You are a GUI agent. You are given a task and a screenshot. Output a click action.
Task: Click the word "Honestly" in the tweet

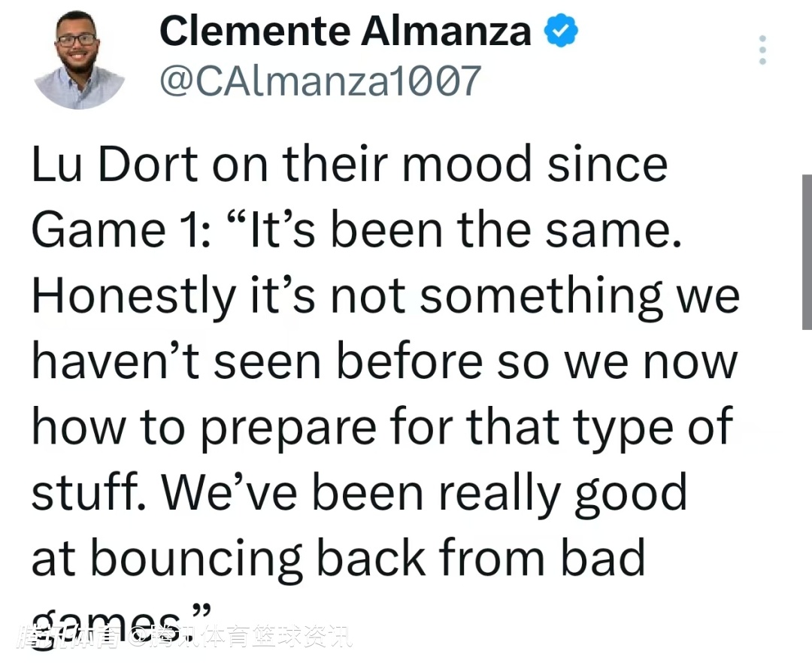(x=133, y=296)
